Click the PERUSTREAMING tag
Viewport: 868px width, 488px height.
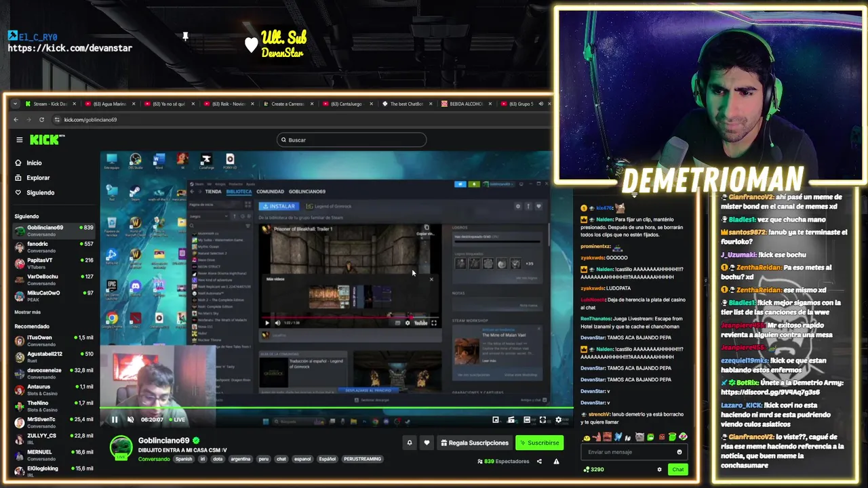coord(362,459)
